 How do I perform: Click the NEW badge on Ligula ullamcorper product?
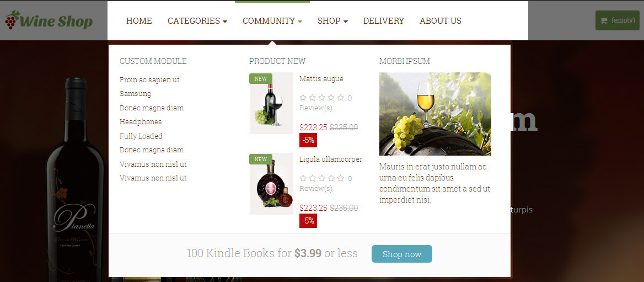click(261, 159)
